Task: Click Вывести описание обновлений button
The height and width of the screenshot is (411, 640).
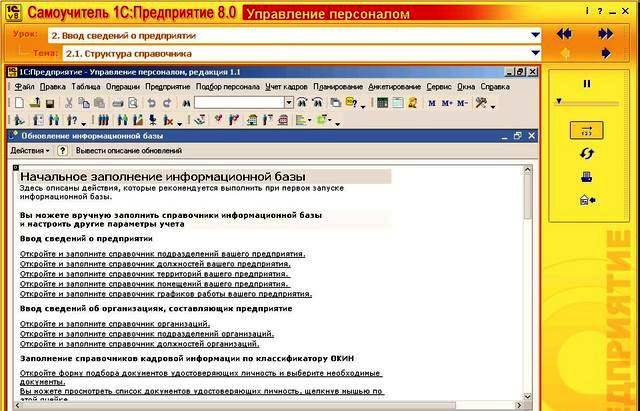Action: tap(129, 151)
